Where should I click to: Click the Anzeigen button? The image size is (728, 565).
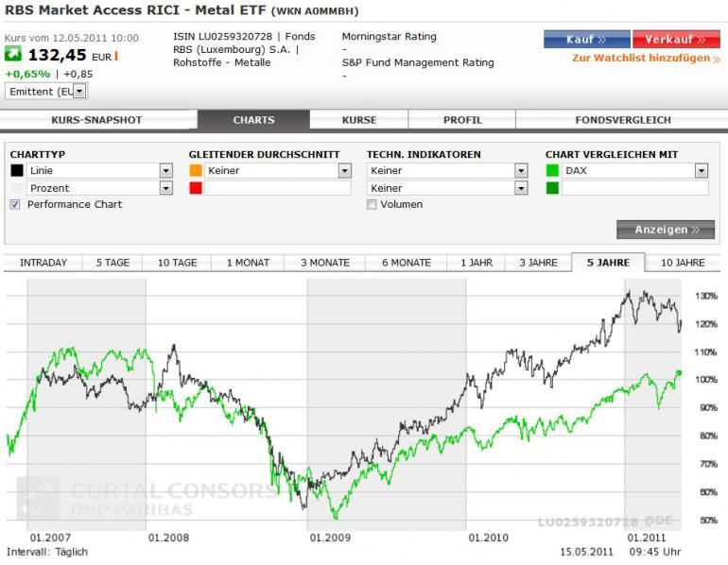(x=666, y=230)
